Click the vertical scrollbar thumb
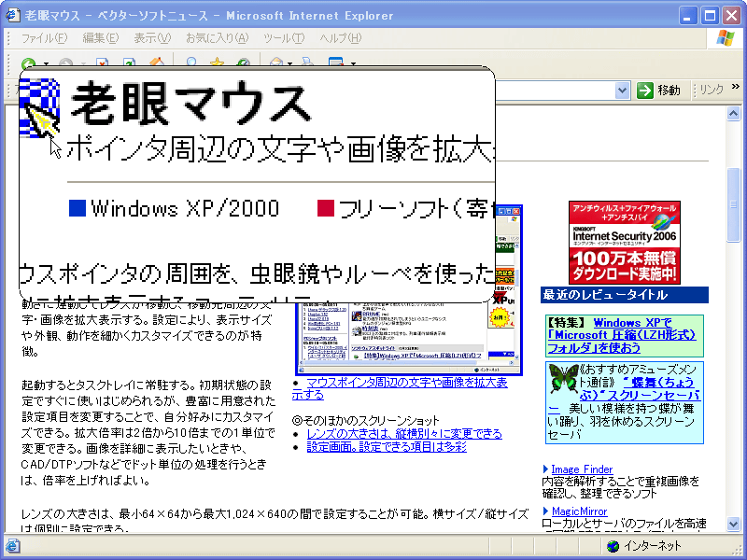This screenshot has height=560, width=747. pos(733,204)
